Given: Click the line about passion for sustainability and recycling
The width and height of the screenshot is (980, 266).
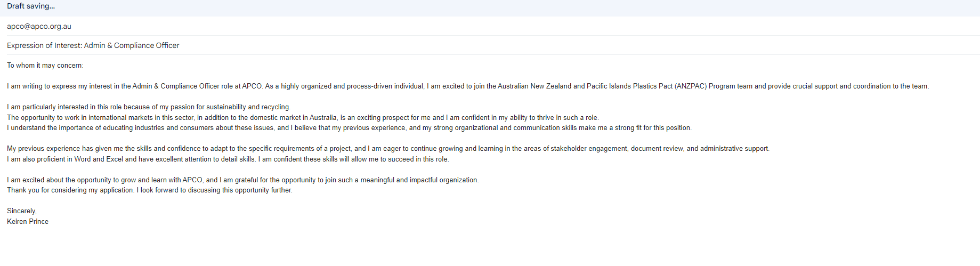Looking at the screenshot, I should pyautogui.click(x=149, y=107).
